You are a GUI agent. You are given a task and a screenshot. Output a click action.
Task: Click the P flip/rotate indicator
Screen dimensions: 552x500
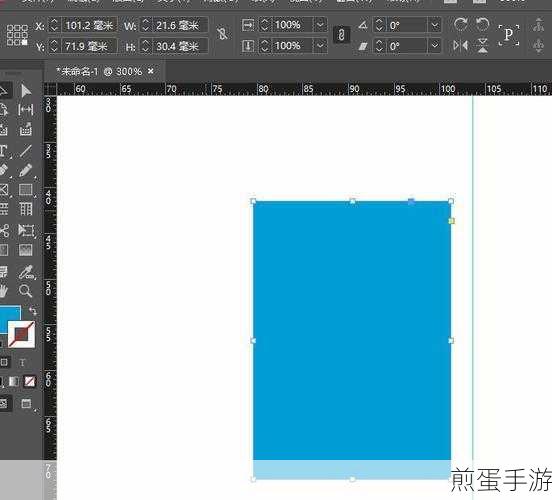point(509,35)
